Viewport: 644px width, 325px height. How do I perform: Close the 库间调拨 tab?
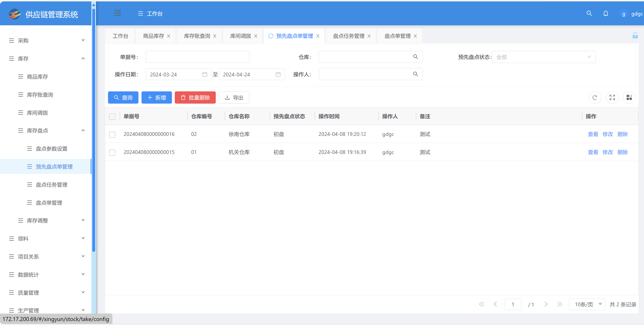[x=256, y=36]
